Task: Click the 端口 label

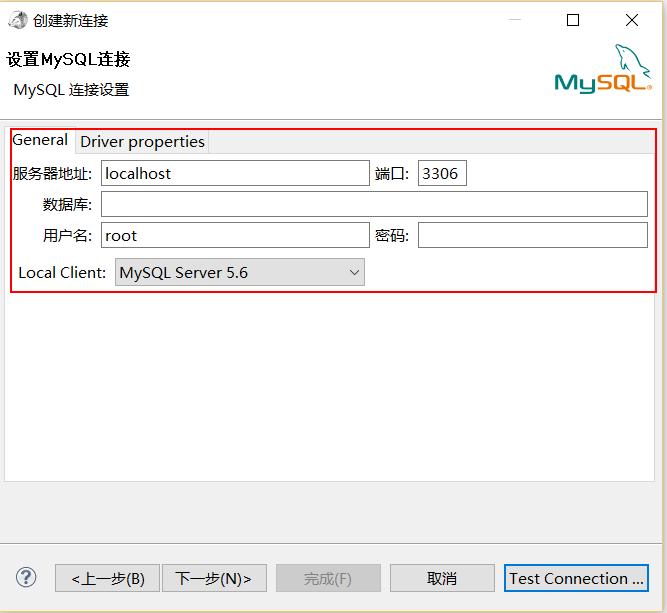Action: pos(392,174)
